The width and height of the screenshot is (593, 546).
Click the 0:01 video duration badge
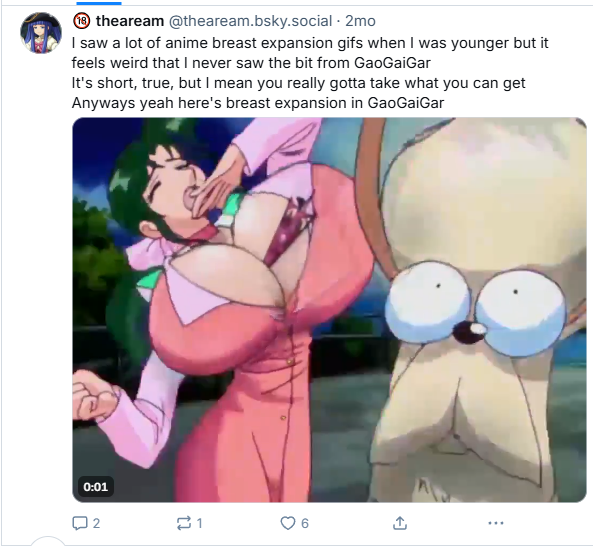(96, 487)
